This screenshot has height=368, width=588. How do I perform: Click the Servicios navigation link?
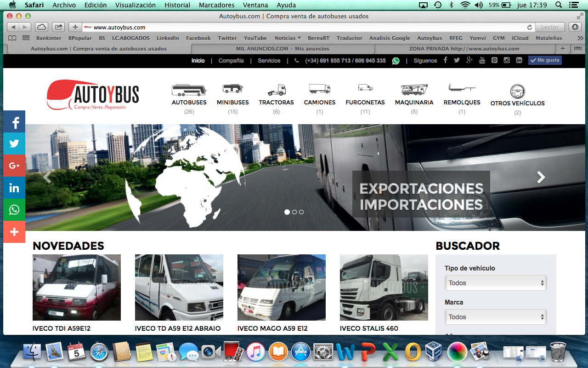coord(269,61)
